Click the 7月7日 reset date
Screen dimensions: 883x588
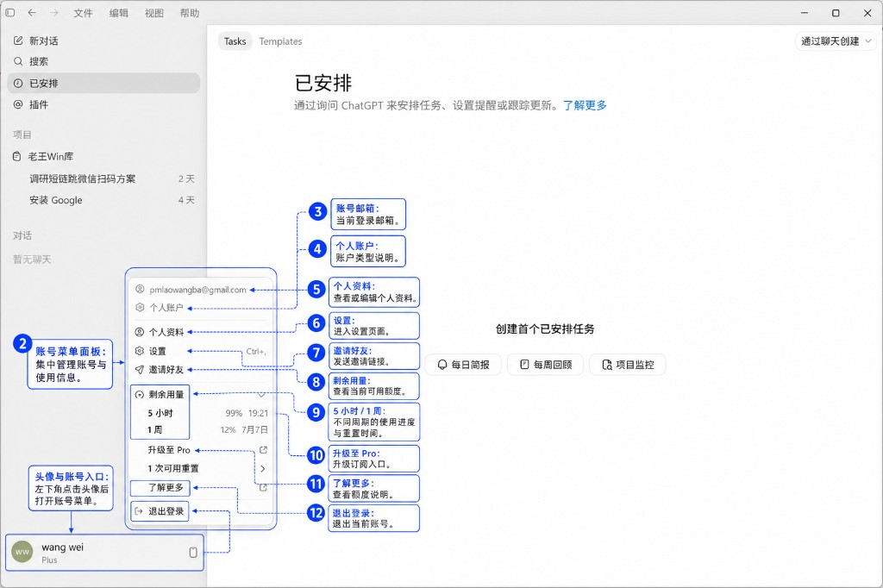coord(254,429)
